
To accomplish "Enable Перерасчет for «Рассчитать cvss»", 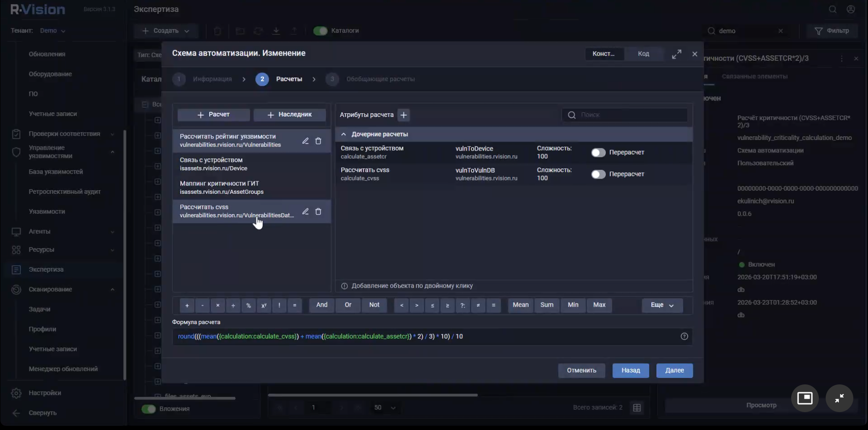I will (x=598, y=174).
